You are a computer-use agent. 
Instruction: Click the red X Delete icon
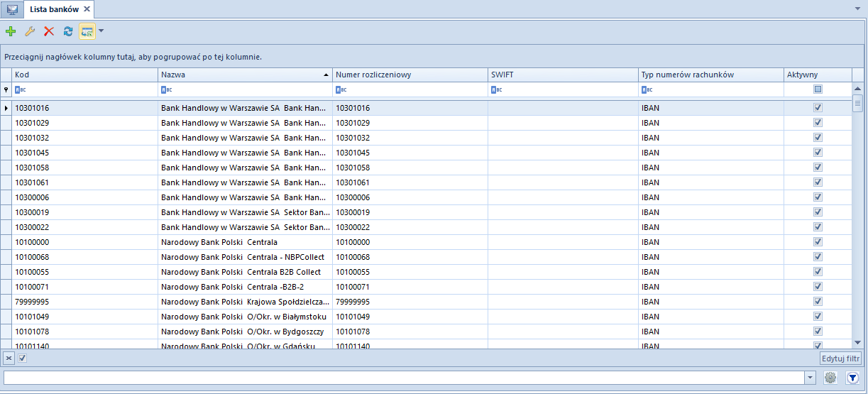click(x=49, y=31)
